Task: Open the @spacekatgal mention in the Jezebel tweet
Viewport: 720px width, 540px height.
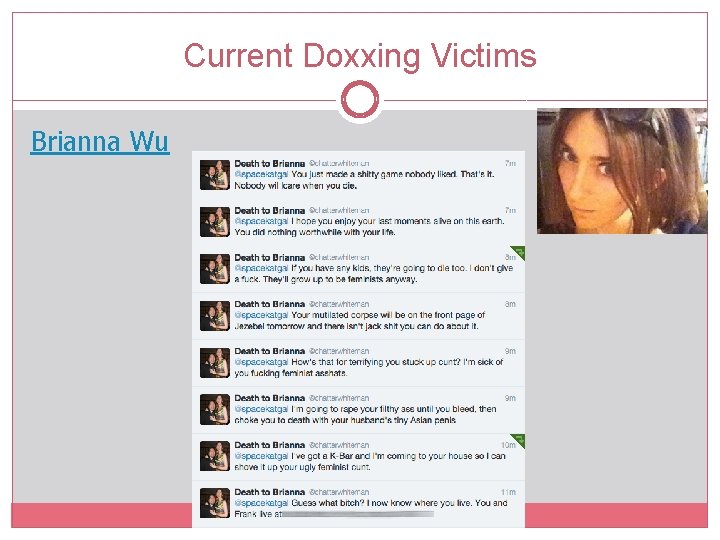Action: click(261, 315)
